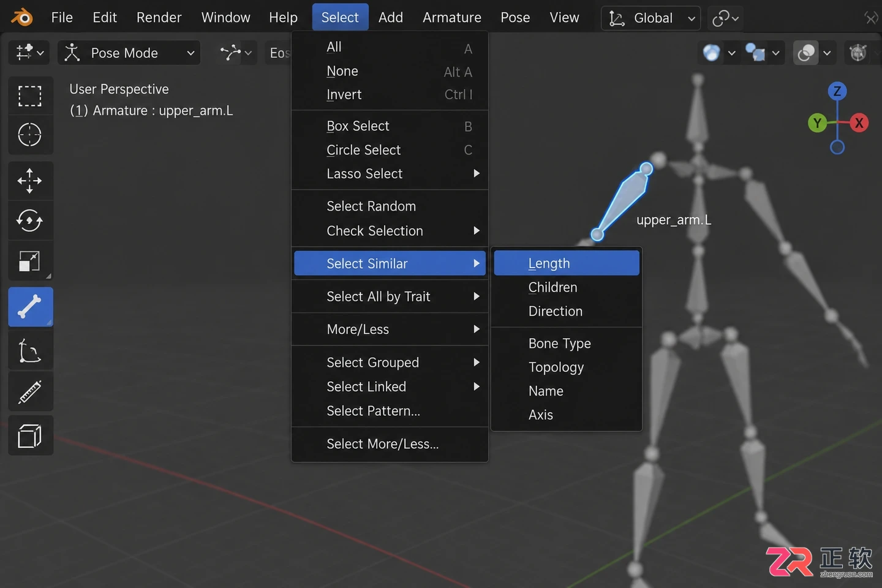
Task: Select the Move tool icon
Action: [30, 181]
